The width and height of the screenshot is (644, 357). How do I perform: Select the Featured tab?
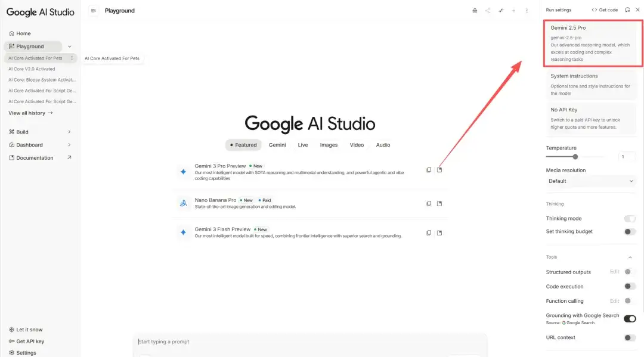pyautogui.click(x=243, y=145)
